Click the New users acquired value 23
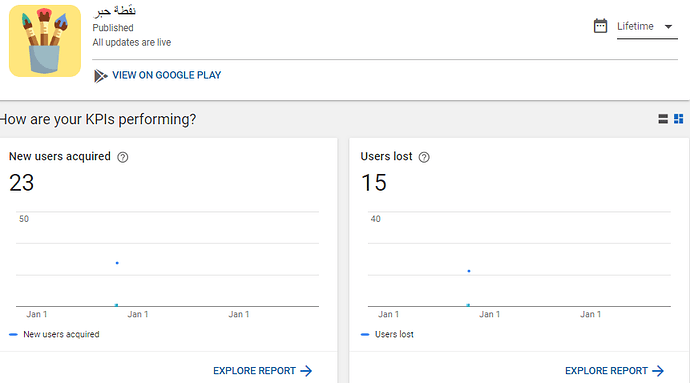This screenshot has width=690, height=383. point(22,183)
